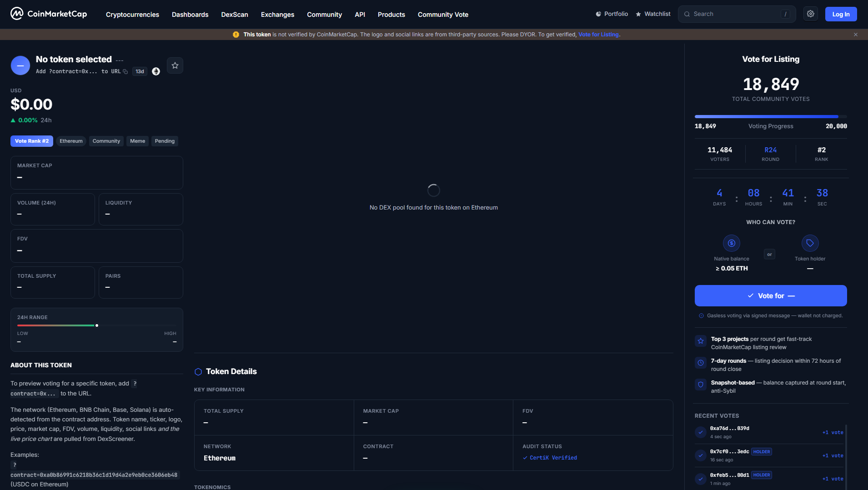868x490 pixels.
Task: Click the HOLDER badge beside 0xfeb5...00d1
Action: [x=762, y=475]
